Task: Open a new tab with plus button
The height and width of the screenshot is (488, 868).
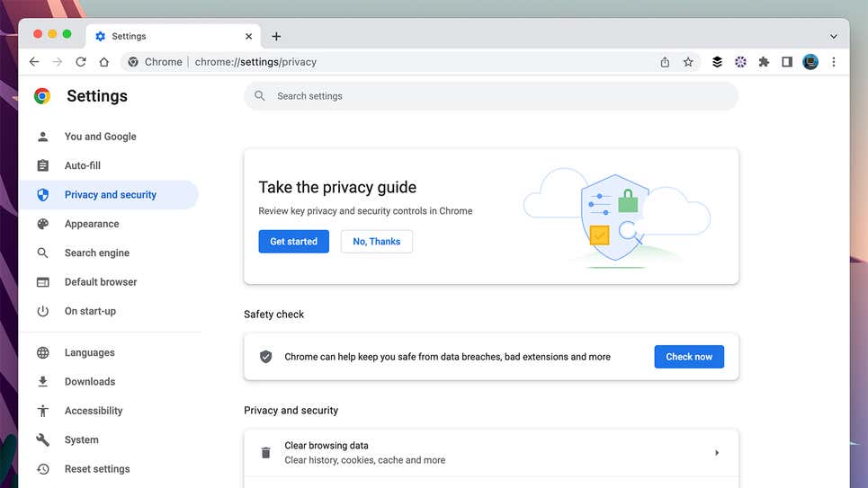Action: tap(276, 37)
